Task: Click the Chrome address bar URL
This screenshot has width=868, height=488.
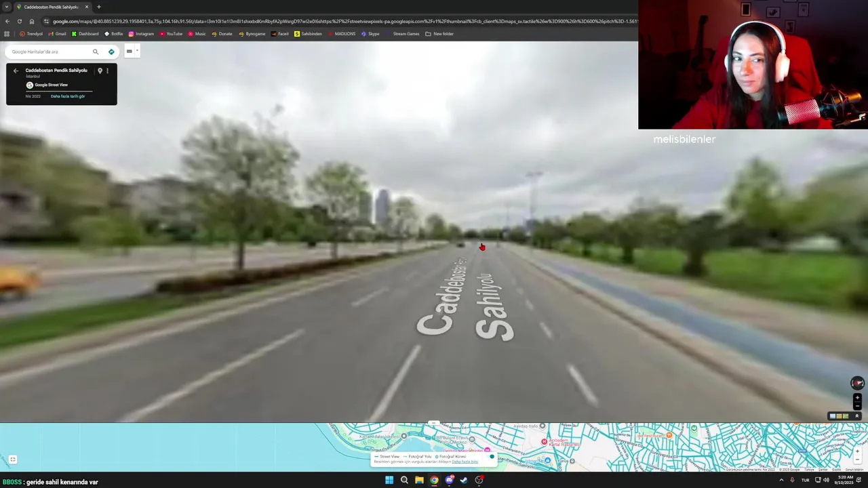Action: coord(344,21)
